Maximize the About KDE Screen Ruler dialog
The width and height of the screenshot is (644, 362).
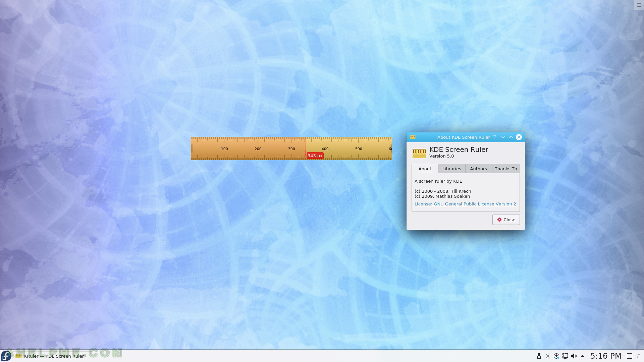[x=511, y=137]
